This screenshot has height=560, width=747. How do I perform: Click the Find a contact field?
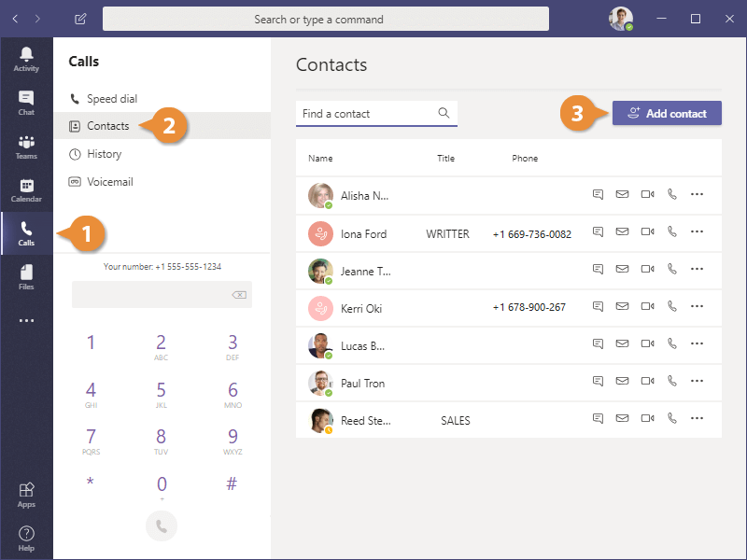pos(367,114)
